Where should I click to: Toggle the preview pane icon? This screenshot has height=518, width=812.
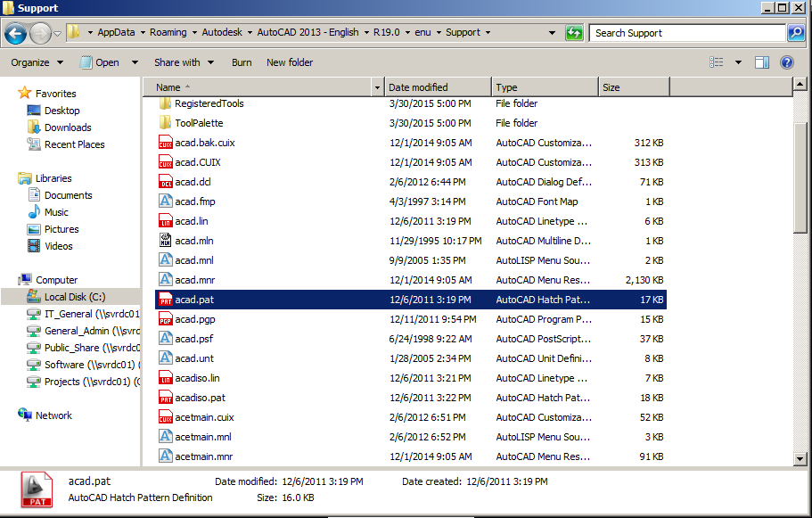point(762,62)
